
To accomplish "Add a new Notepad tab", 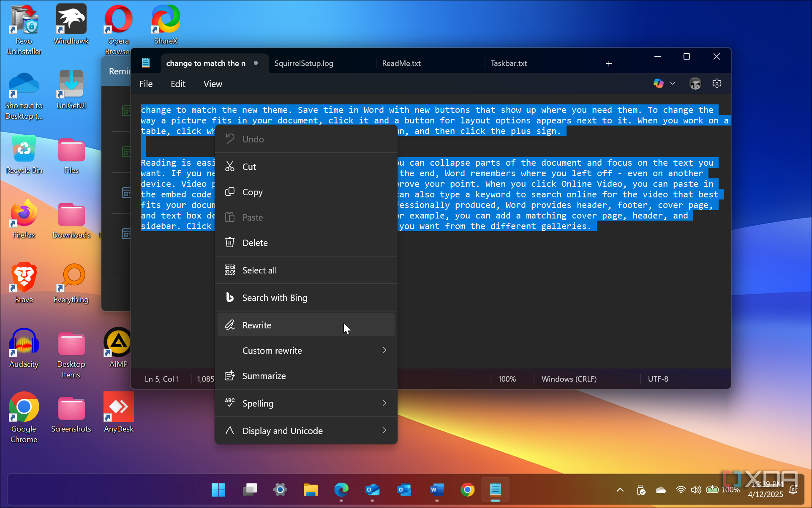I will (x=609, y=63).
